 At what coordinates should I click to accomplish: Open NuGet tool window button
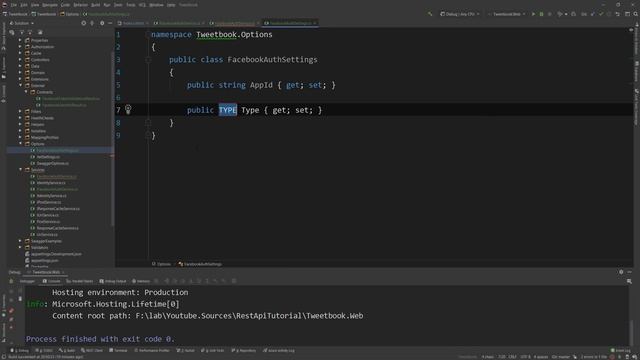point(185,351)
